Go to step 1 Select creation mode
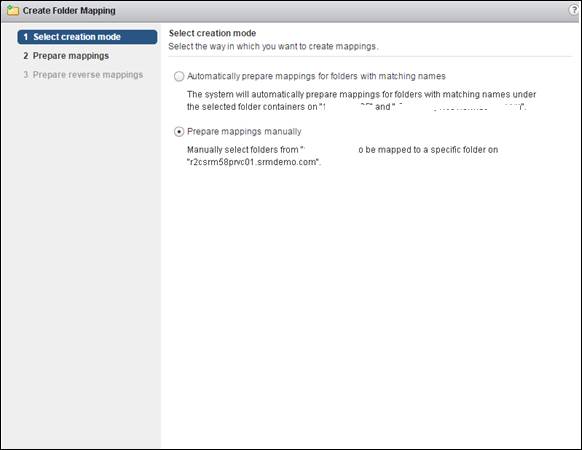The width and height of the screenshot is (582, 450). [87, 37]
